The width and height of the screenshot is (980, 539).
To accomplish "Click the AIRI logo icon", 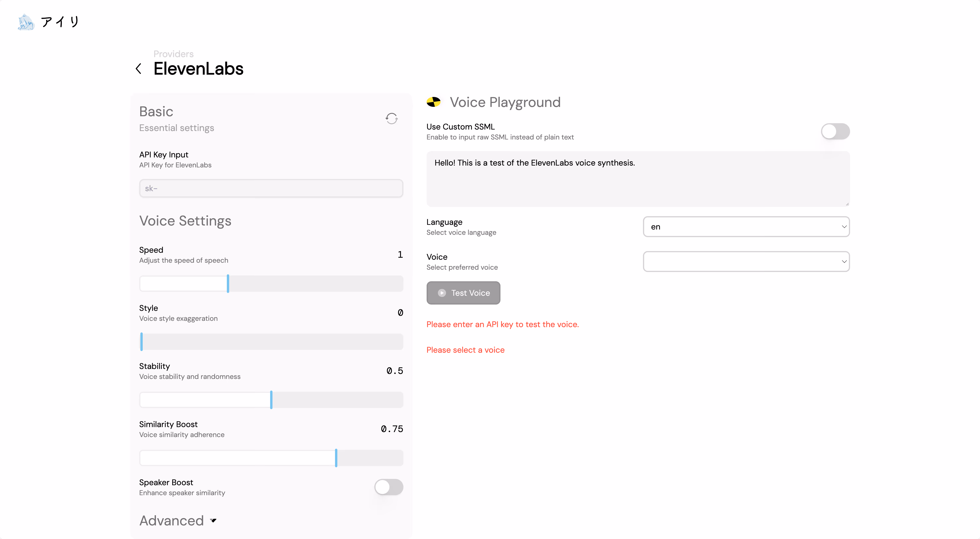I will (26, 22).
